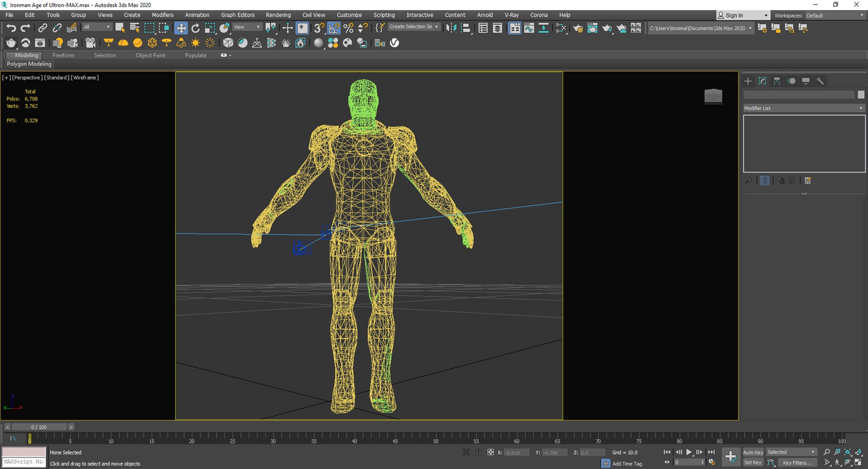The width and height of the screenshot is (868, 469).
Task: Undo the last action with Undo arrow
Action: tap(11, 28)
